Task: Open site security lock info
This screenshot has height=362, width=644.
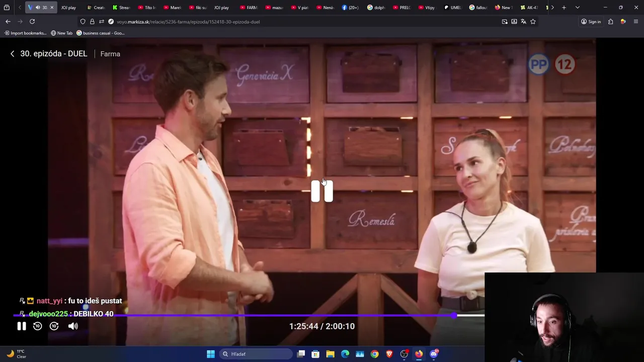Action: coord(92,22)
